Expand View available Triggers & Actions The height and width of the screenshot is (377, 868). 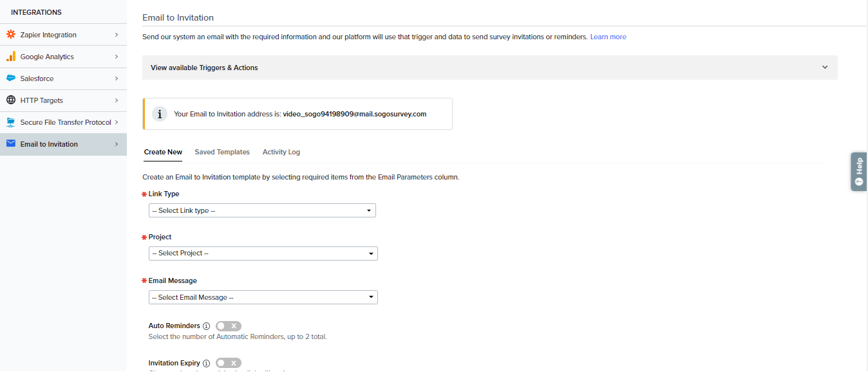pos(489,68)
